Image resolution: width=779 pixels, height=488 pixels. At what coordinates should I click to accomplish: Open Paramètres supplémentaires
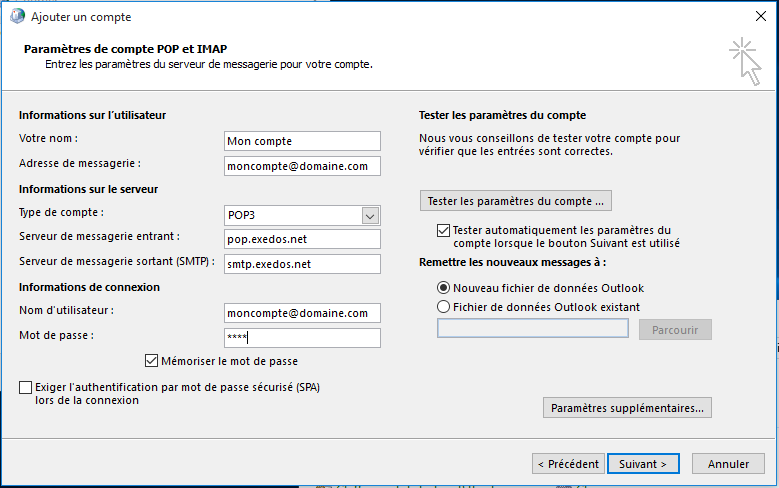pyautogui.click(x=627, y=408)
